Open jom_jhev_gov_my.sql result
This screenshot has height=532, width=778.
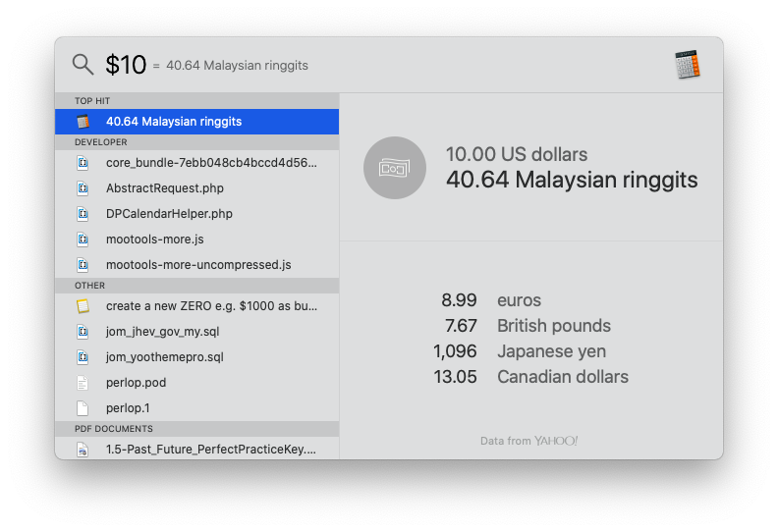(x=197, y=332)
